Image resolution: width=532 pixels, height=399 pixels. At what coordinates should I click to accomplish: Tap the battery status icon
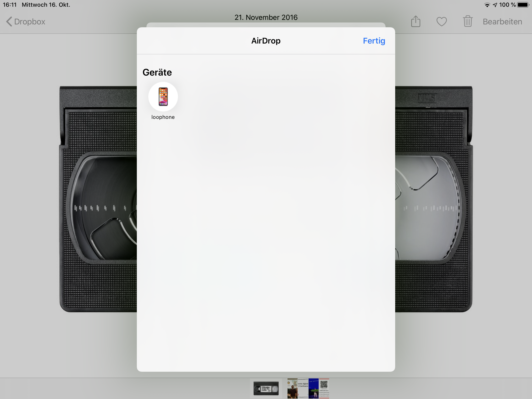523,5
